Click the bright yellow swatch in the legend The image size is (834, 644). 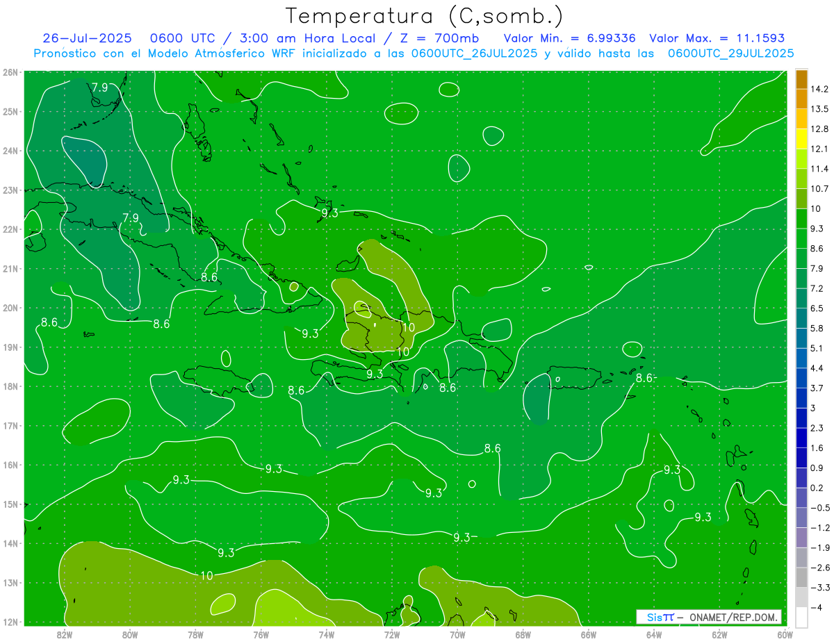point(801,139)
